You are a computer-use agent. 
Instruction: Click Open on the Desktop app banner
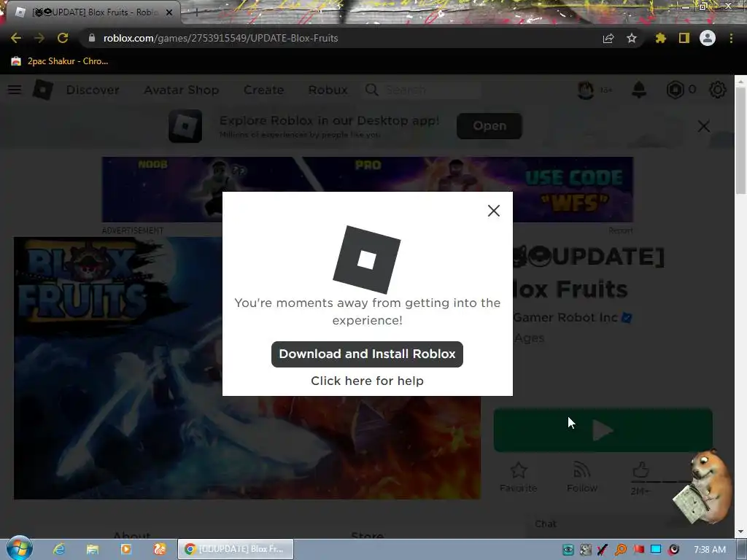pyautogui.click(x=489, y=125)
